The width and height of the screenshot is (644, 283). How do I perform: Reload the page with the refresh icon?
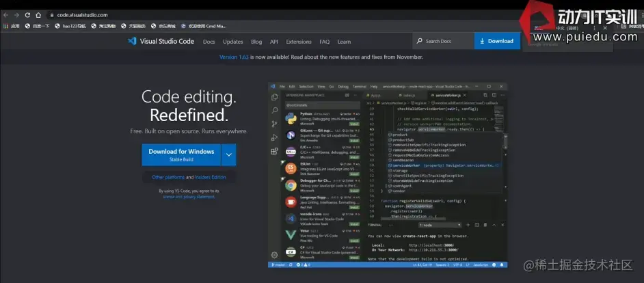[27, 15]
